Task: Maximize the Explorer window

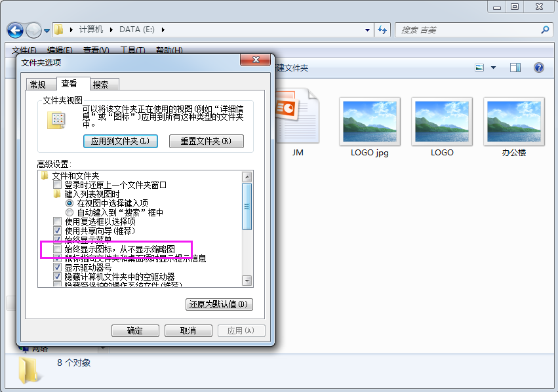Action: tap(515, 7)
